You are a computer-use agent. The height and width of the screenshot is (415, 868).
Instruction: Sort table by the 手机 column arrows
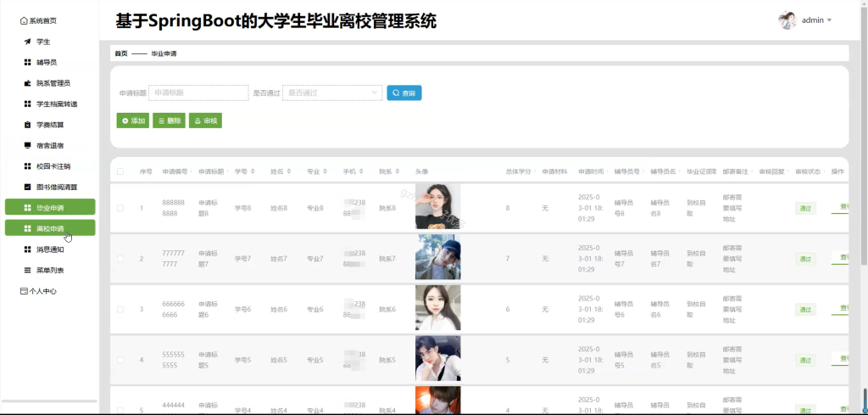361,171
